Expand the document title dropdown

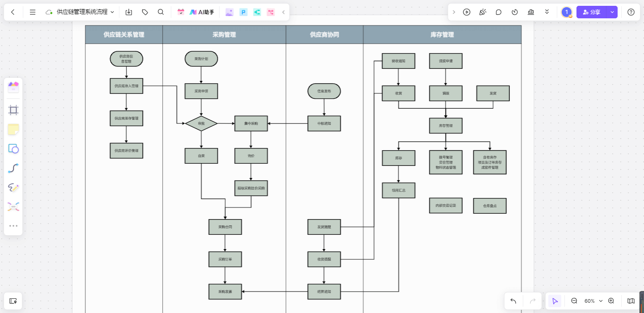112,12
